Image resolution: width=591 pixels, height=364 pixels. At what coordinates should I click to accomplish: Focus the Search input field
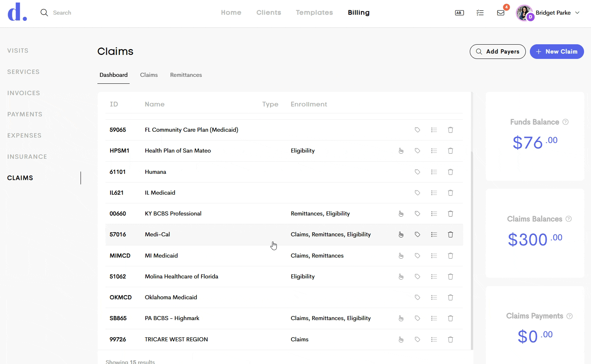click(62, 13)
